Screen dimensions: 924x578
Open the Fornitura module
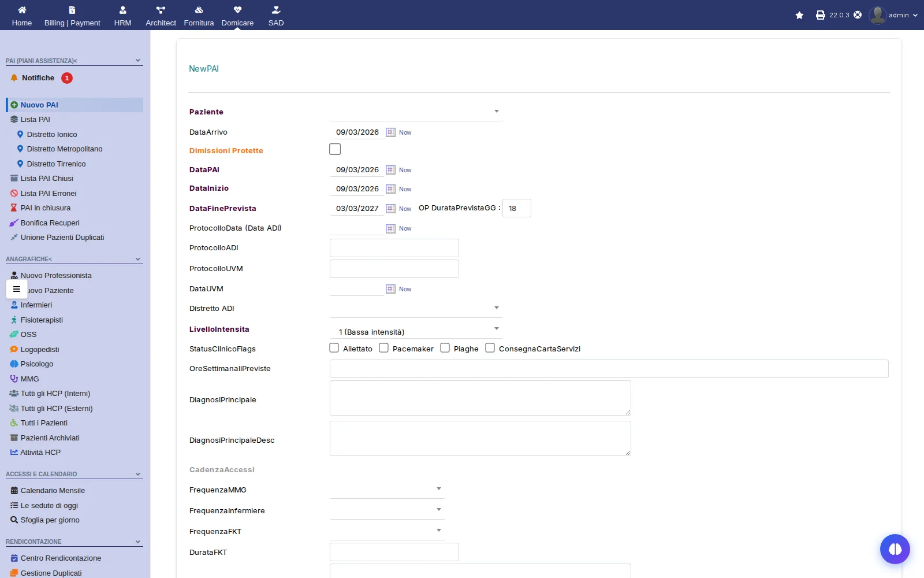coord(199,16)
